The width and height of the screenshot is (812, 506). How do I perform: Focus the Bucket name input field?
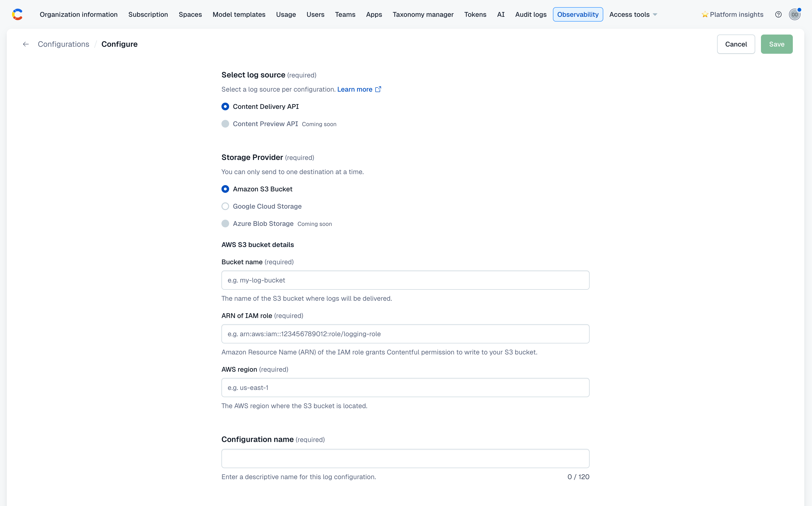(x=405, y=280)
